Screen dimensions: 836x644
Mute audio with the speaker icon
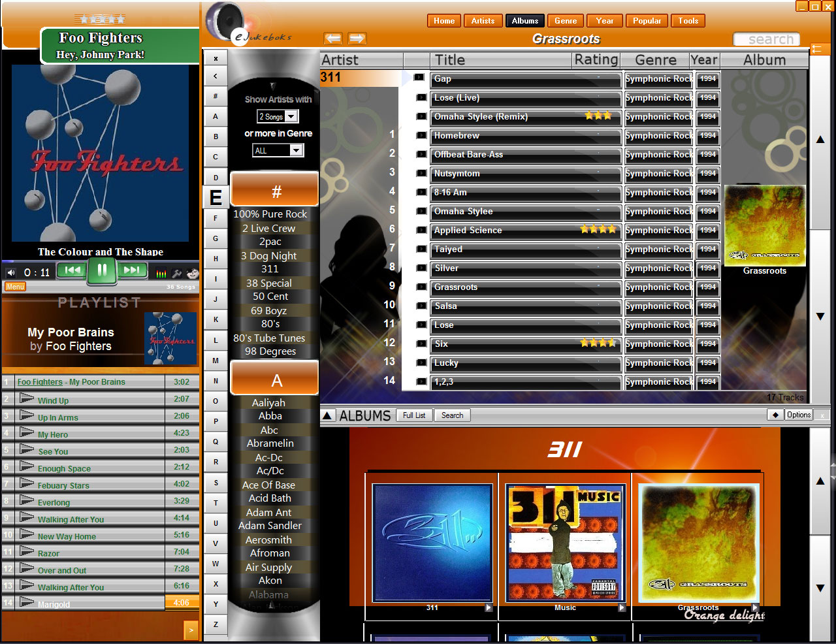[11, 272]
